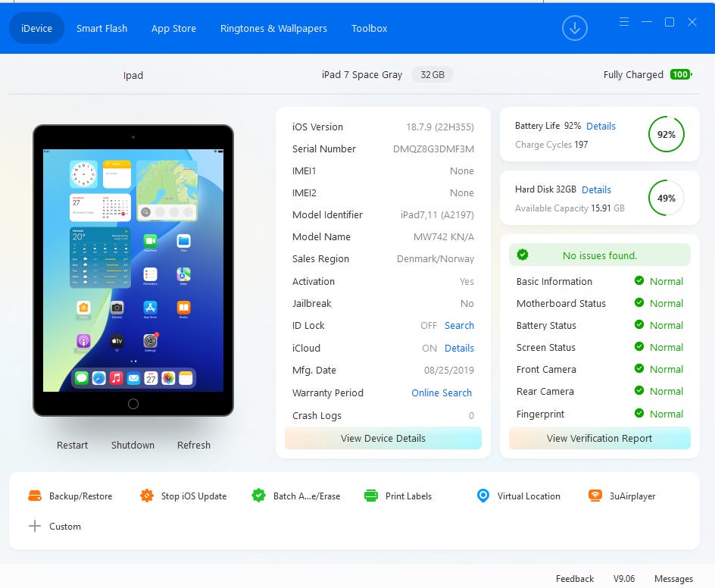Open Messages in the footer
The height and width of the screenshot is (588, 715).
tap(673, 578)
